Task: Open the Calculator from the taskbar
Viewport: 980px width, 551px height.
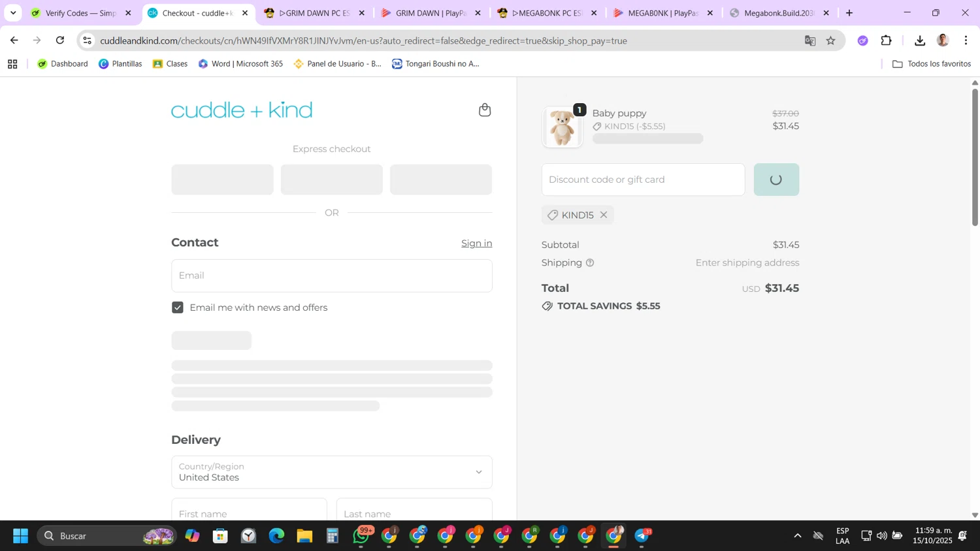Action: click(x=333, y=536)
